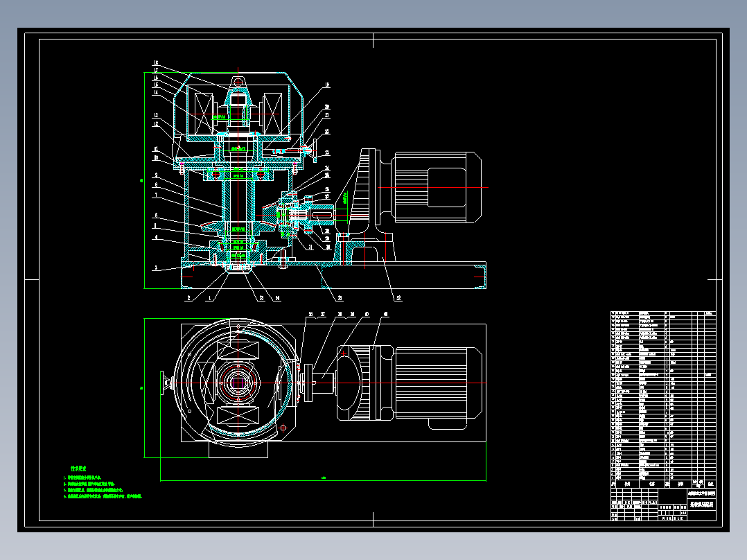Click part callout number 1 below section view
The image size is (747, 560).
point(209,298)
